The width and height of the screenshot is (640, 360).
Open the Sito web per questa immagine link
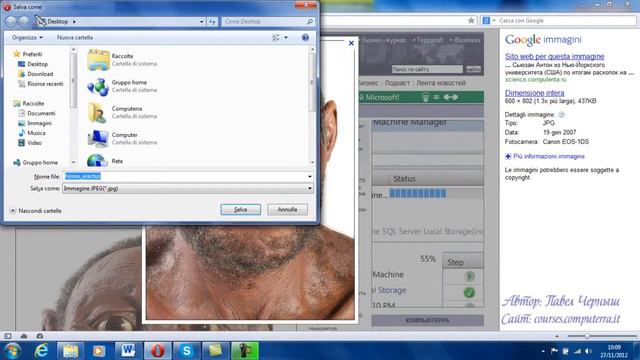pos(554,56)
